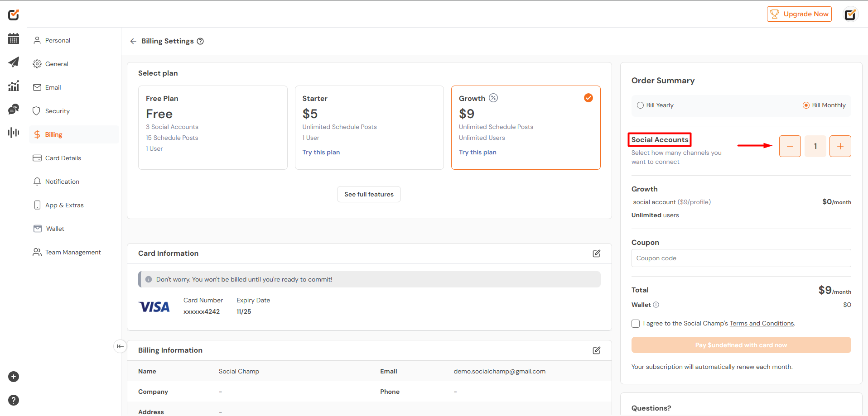The height and width of the screenshot is (416, 868).
Task: Click See full features button
Action: click(x=369, y=194)
